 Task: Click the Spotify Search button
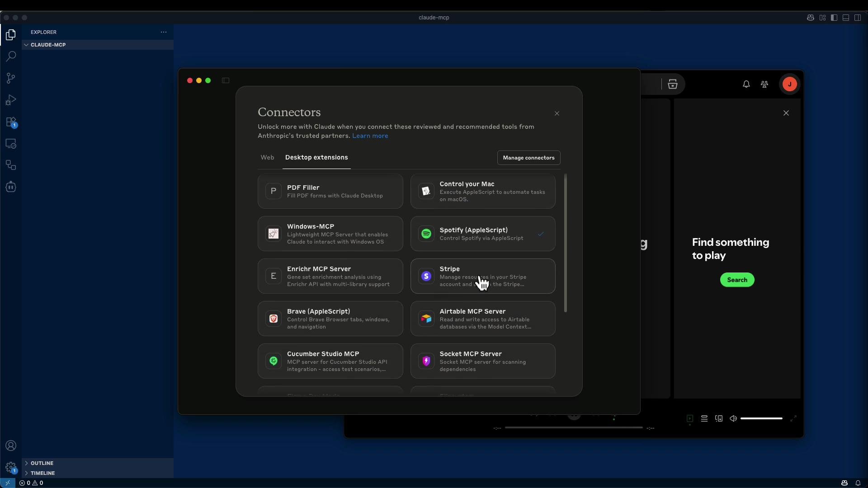pos(737,280)
